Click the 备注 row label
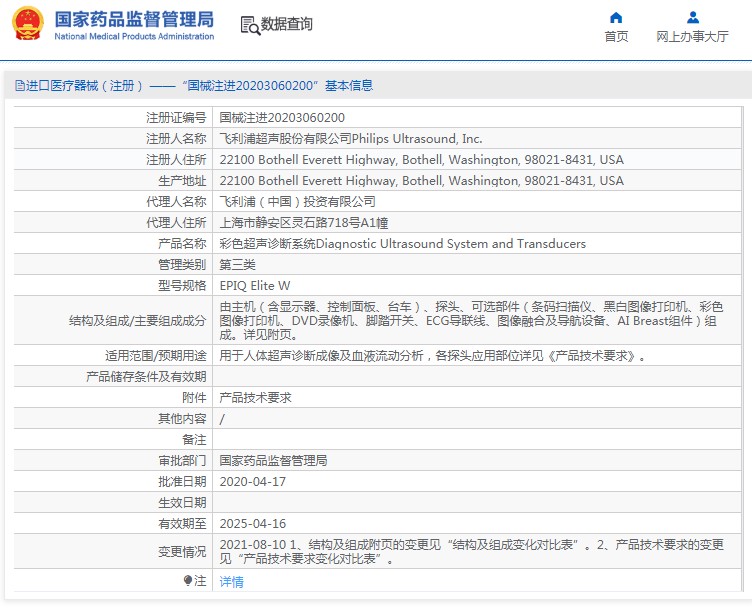 [194, 440]
